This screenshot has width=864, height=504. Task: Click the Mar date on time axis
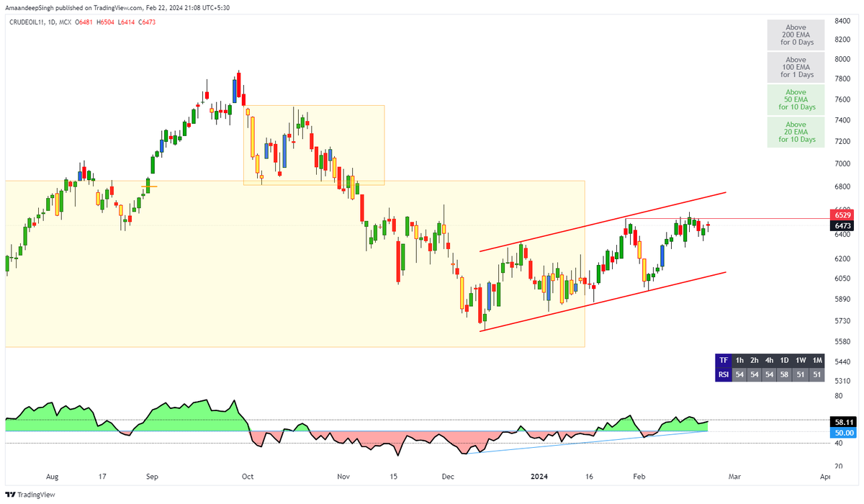[734, 477]
